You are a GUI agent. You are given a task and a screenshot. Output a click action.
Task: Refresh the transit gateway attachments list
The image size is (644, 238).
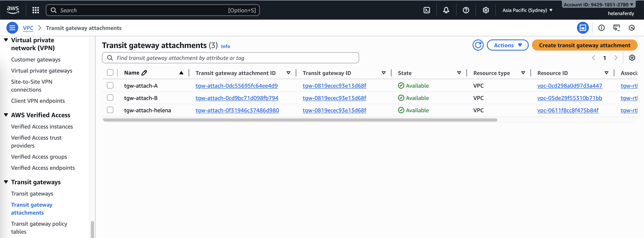click(478, 45)
